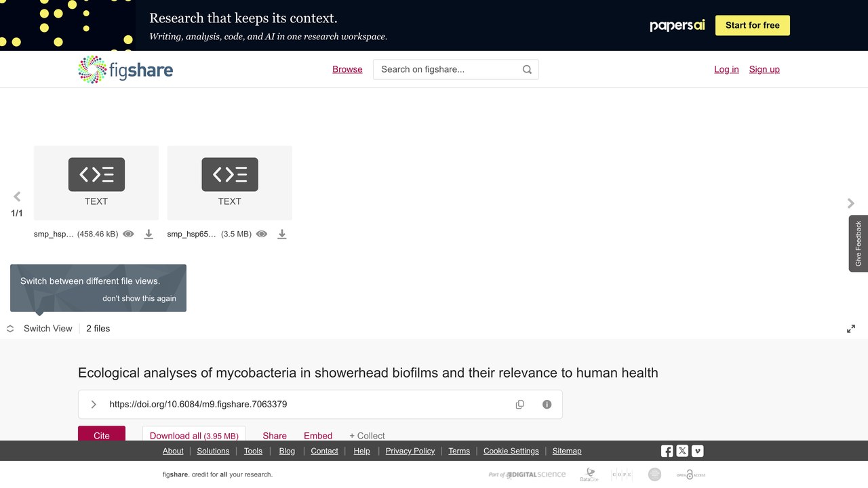Click Log in
868x488 pixels.
[726, 69]
